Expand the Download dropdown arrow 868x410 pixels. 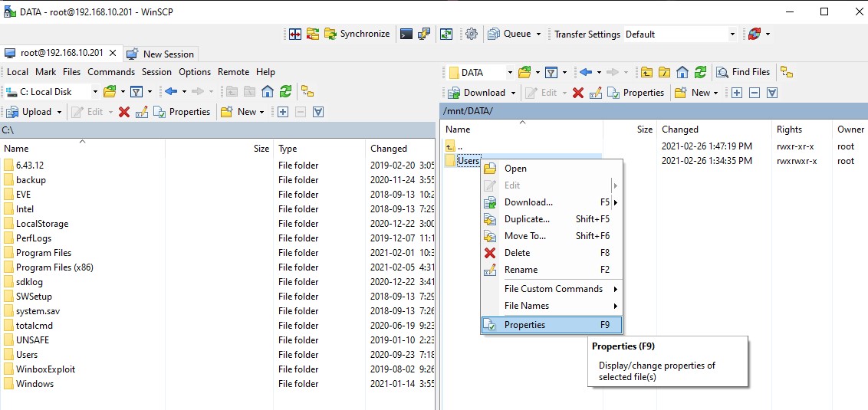coord(513,93)
